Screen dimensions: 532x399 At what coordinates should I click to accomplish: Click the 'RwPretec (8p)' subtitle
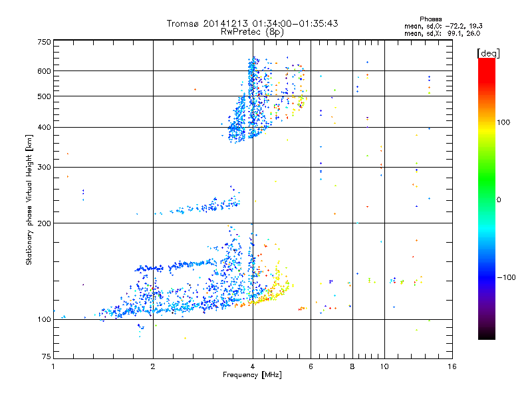click(x=252, y=32)
